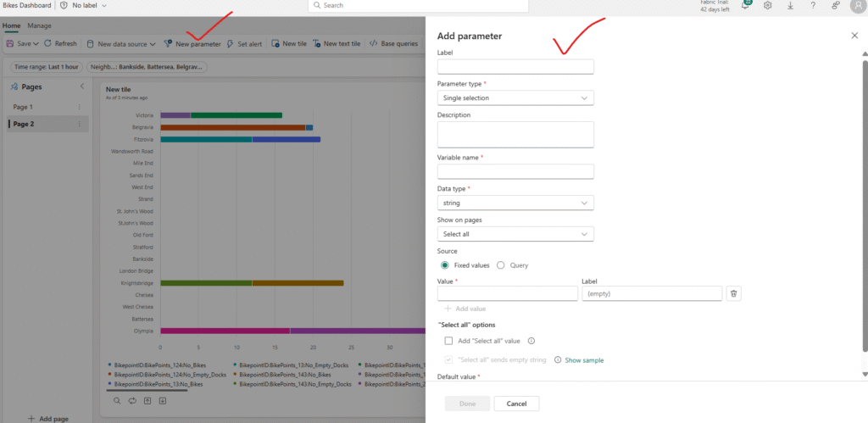Choose the Fixed values radio button
Viewport: 868px width, 423px height.
[445, 265]
